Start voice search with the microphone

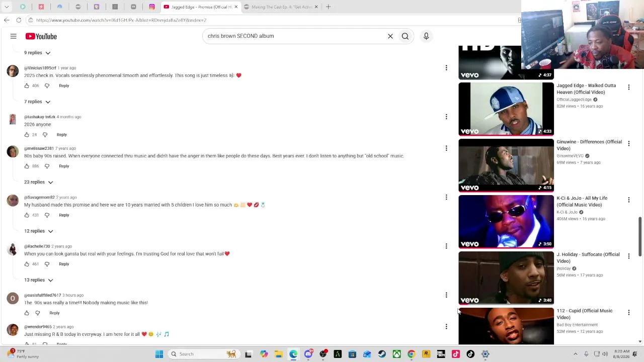[426, 36]
